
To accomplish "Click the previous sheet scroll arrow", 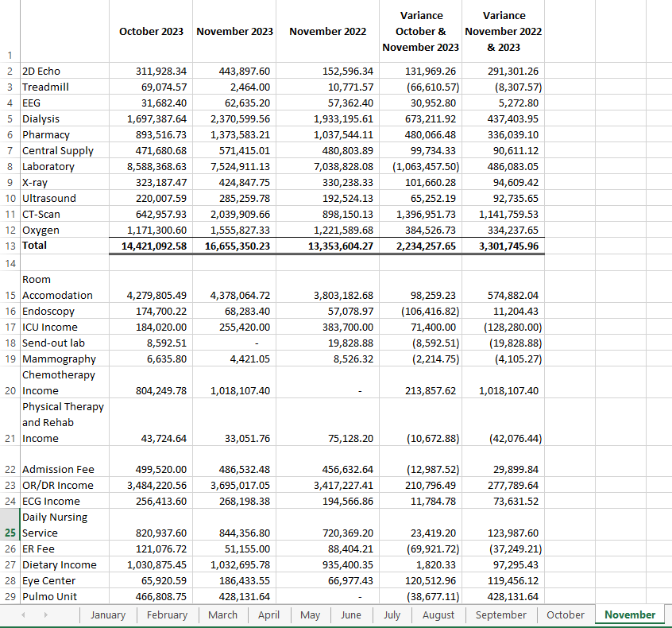I will pos(23,614).
